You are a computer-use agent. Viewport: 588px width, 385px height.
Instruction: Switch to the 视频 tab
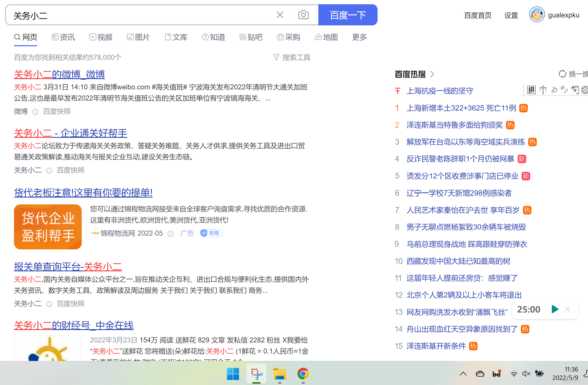click(101, 37)
